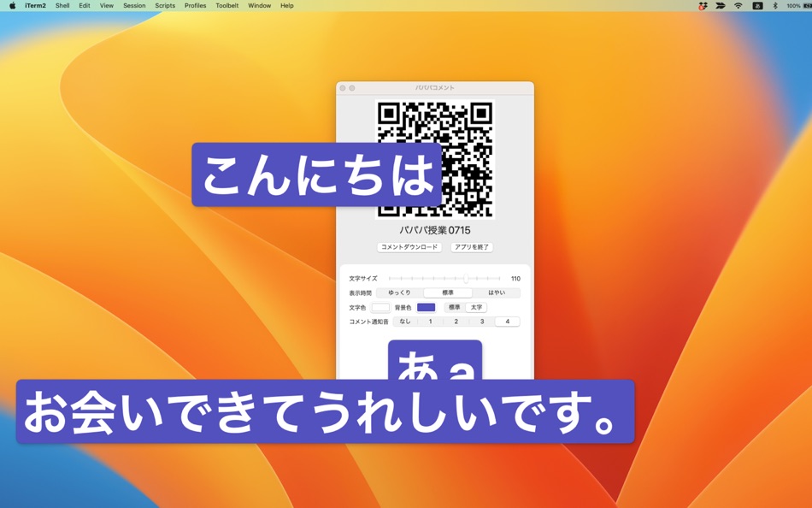
Task: Select notification sound 2
Action: point(456,322)
